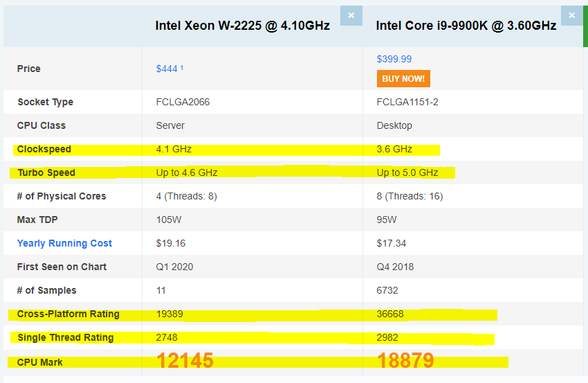Click the CPU Class row label
The width and height of the screenshot is (588, 383).
(x=42, y=125)
